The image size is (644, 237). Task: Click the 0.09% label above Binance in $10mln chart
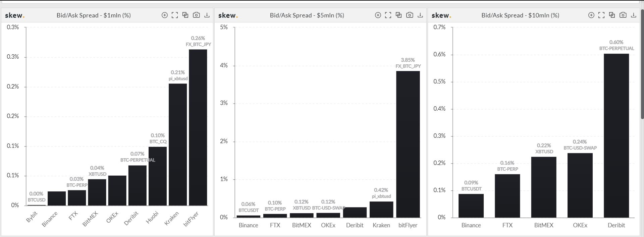(x=471, y=183)
